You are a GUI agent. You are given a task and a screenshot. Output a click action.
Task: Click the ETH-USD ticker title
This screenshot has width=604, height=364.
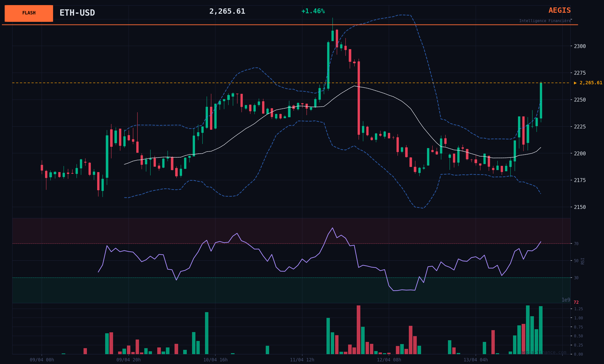coord(77,13)
